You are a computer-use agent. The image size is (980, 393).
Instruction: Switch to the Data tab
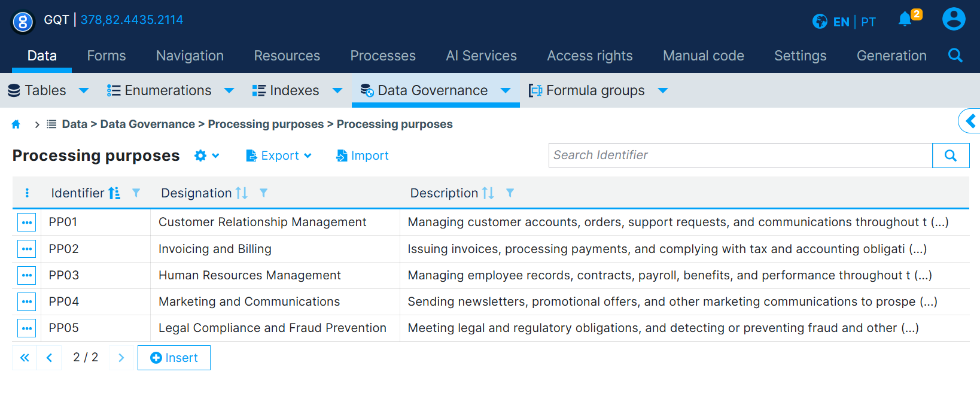[42, 56]
